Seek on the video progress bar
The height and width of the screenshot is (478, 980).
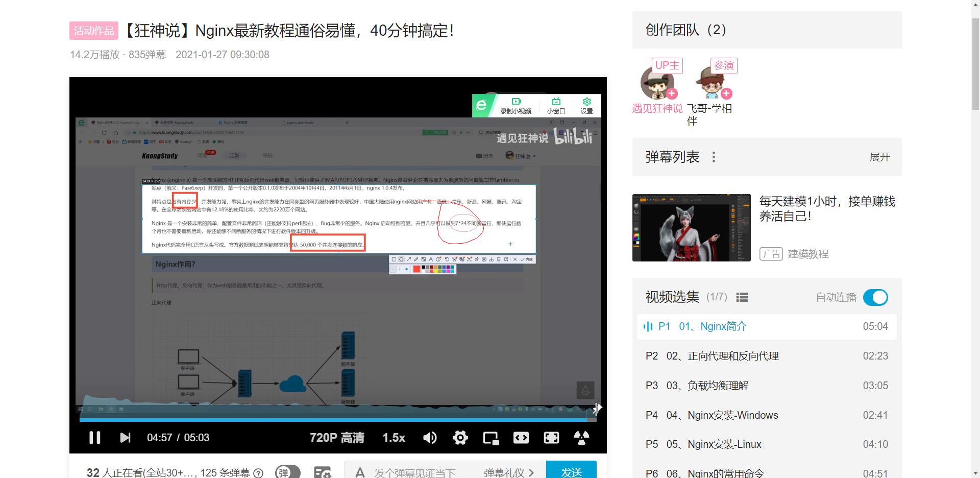tap(337, 419)
